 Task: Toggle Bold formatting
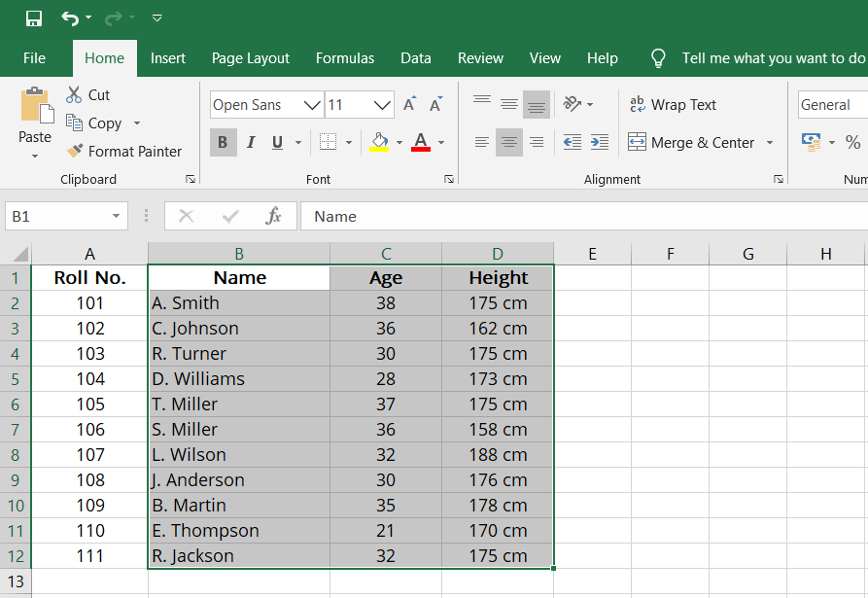click(x=224, y=142)
